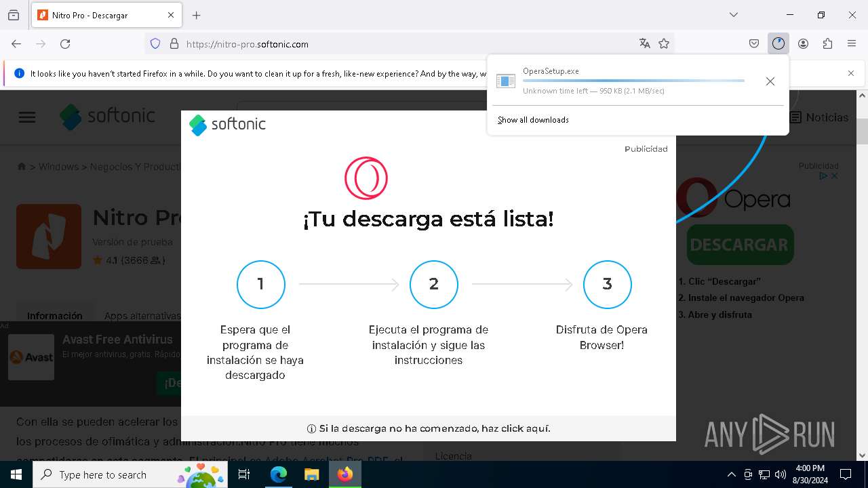Open the clock showing 4:00 PM
The height and width of the screenshot is (488, 868).
(x=810, y=474)
